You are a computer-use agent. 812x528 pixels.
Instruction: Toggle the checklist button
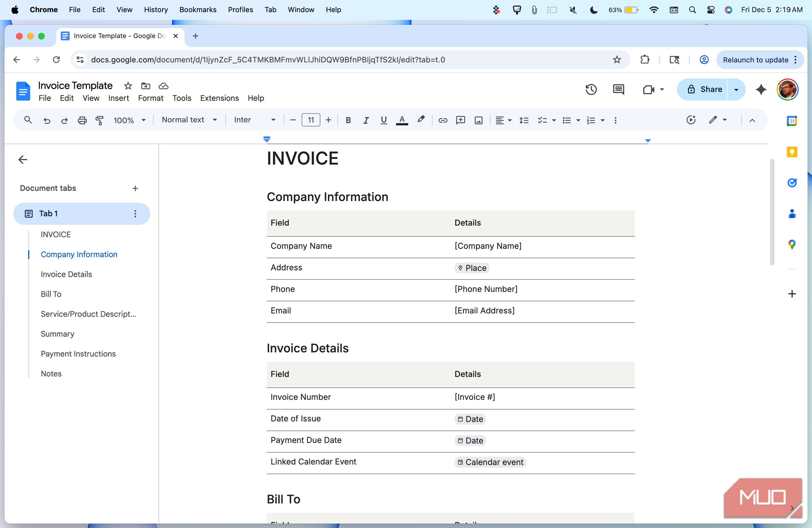click(542, 120)
